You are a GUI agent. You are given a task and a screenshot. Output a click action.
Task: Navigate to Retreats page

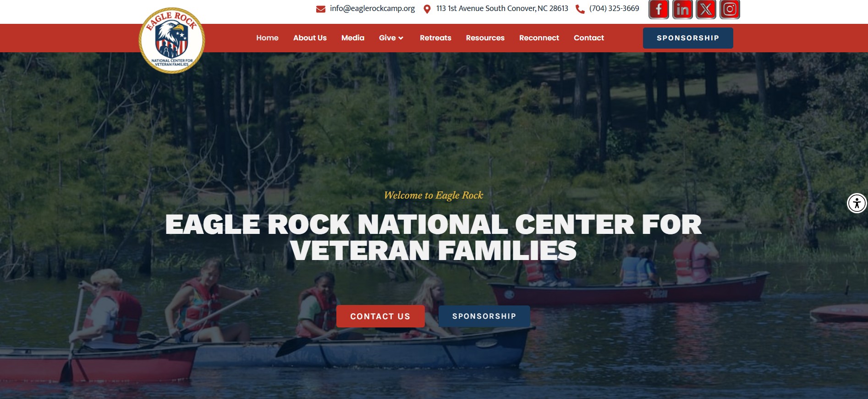click(x=435, y=38)
